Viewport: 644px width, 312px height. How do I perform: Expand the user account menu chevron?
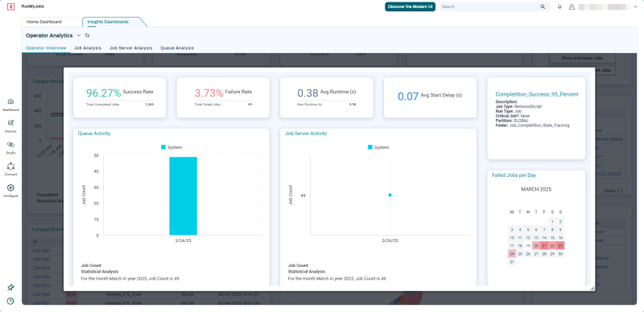point(636,7)
